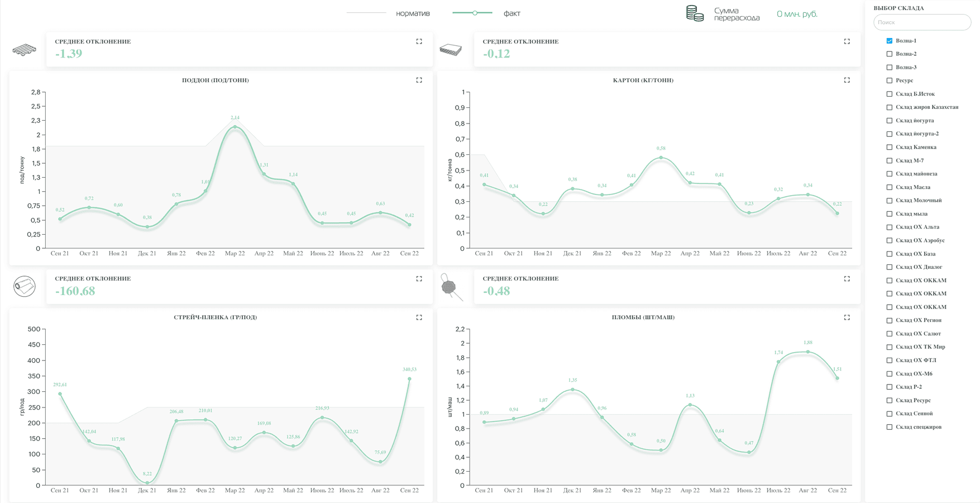Select Склад ОХ Регион checkbox

890,320
